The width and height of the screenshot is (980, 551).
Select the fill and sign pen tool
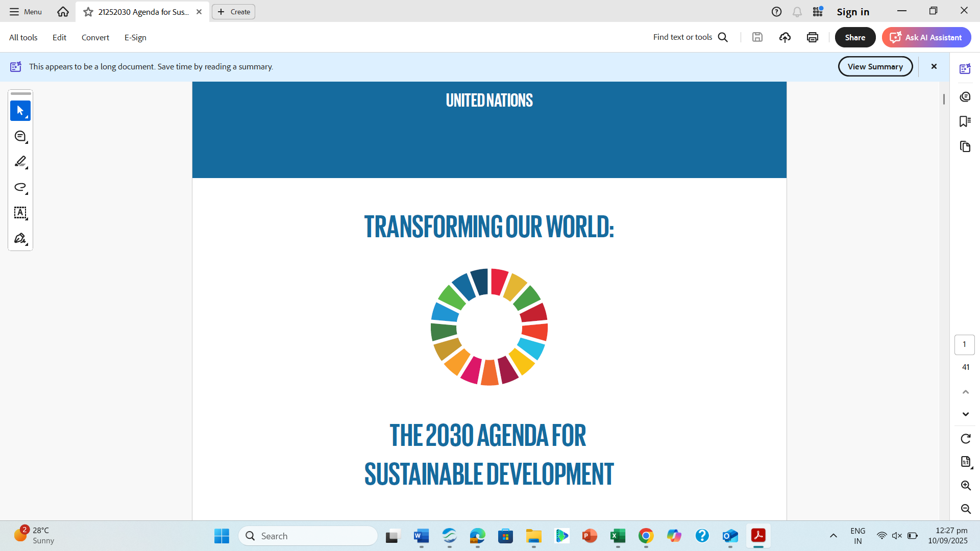click(20, 238)
